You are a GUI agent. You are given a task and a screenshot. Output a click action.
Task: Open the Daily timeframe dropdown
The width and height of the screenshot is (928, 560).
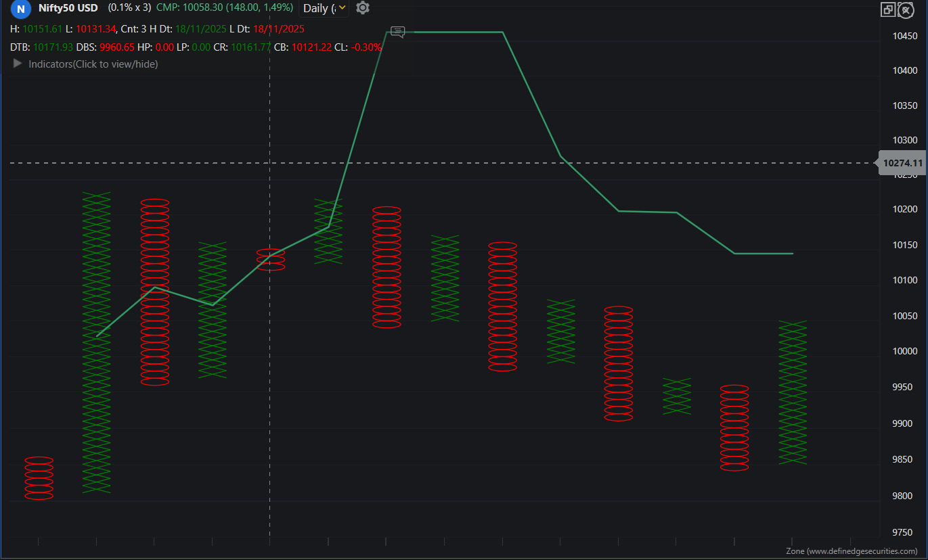[319, 8]
